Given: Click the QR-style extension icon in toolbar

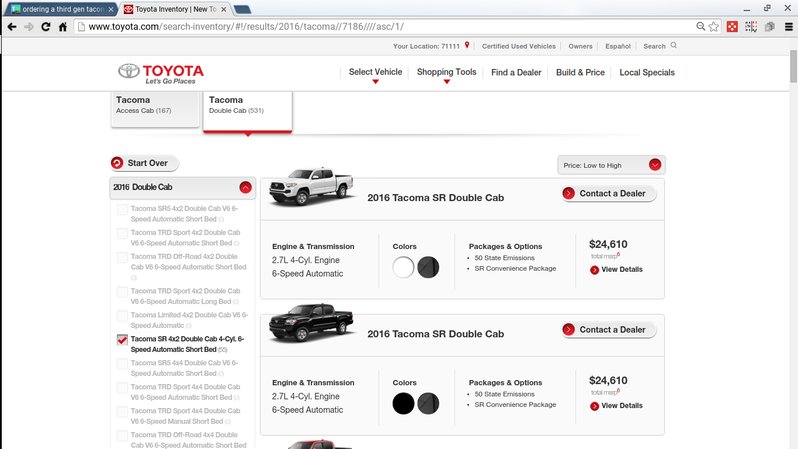Looking at the screenshot, I should pos(751,26).
